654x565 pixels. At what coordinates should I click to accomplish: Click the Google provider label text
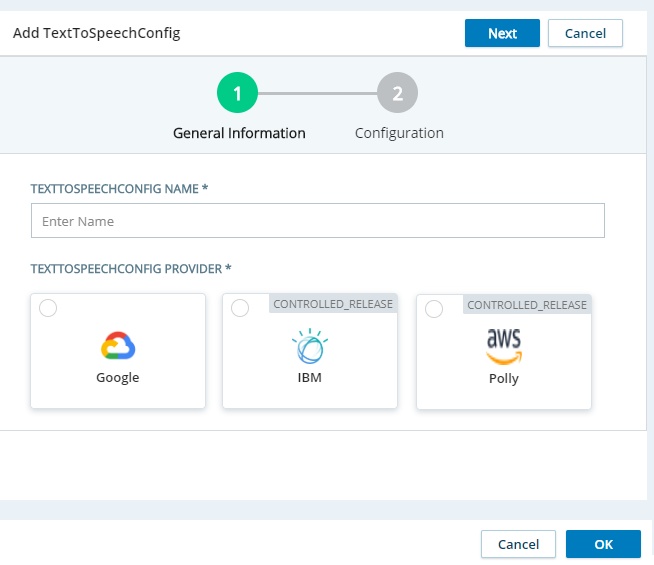(118, 377)
